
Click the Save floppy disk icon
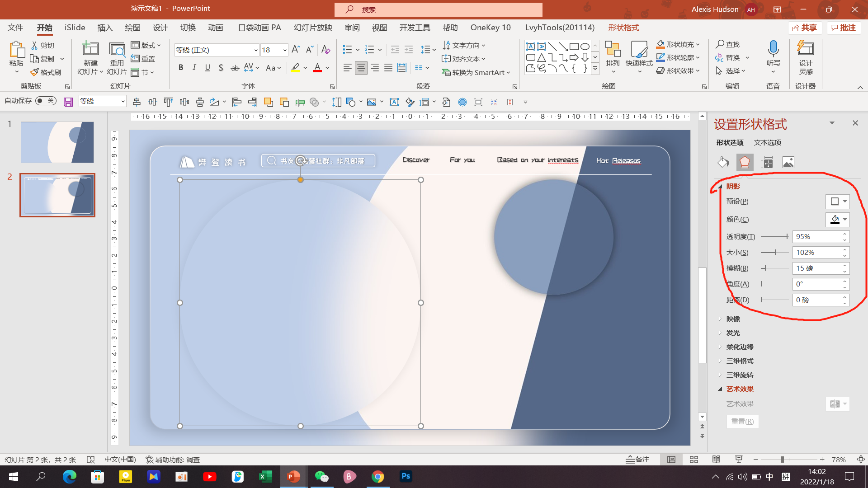tap(68, 102)
